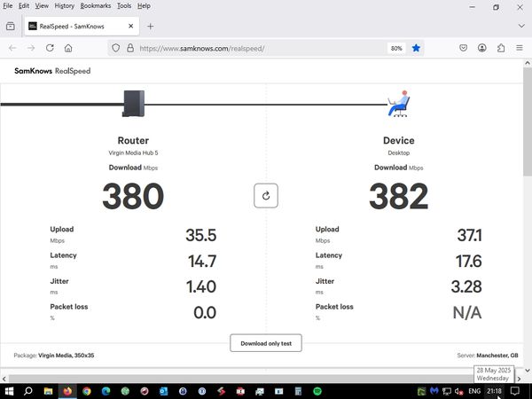The width and height of the screenshot is (532, 399).
Task: Click Device latency value 17.6
Action: (x=468, y=261)
